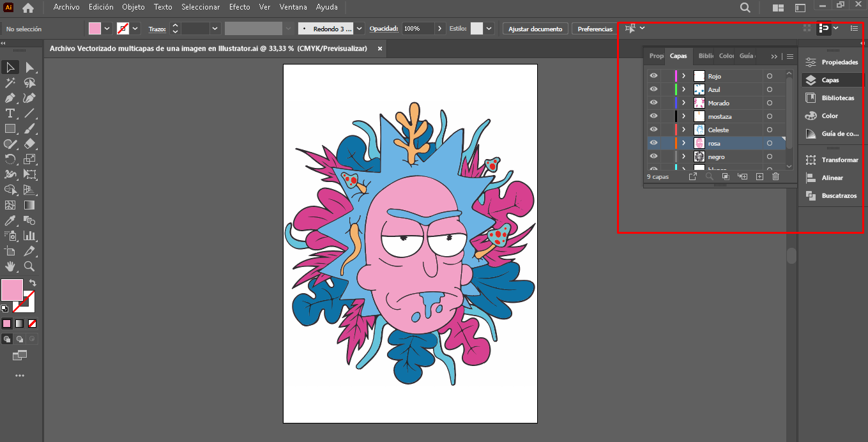Expand the Rojo layer contents

[x=684, y=76]
